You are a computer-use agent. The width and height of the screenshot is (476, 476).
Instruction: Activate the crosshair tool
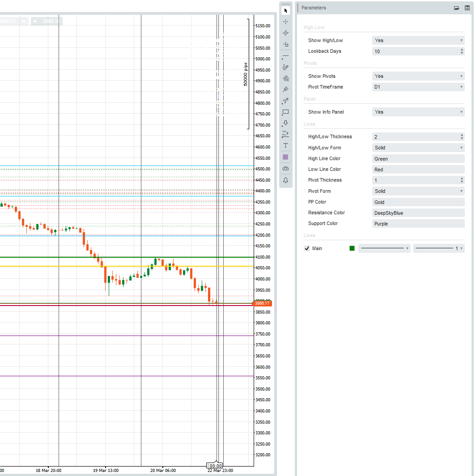[x=285, y=21]
